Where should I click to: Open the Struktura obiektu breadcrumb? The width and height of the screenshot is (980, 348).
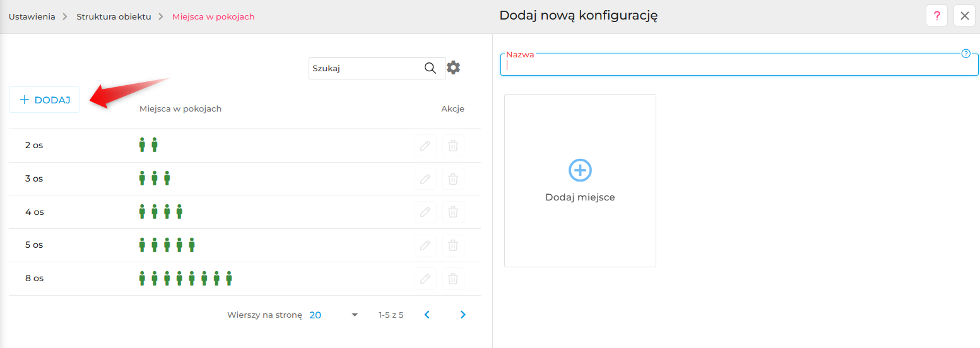(x=114, y=17)
